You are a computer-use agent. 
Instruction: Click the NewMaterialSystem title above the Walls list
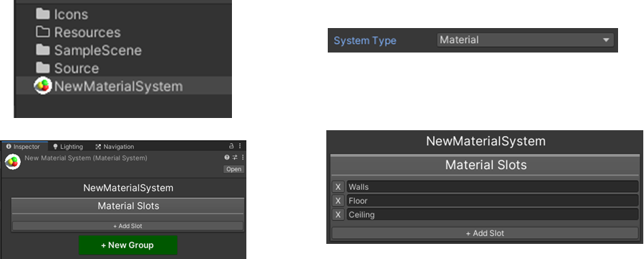pos(486,141)
